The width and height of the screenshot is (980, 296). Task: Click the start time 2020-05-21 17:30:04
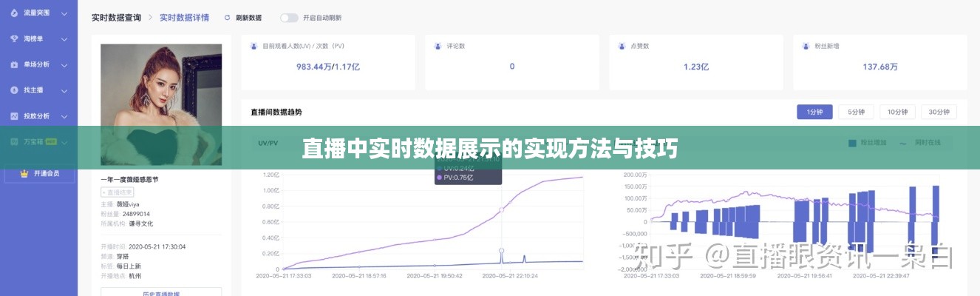(157, 246)
